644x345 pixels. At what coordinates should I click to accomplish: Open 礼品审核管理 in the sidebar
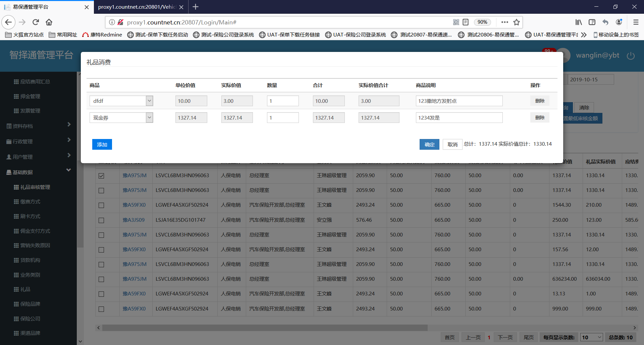click(x=35, y=187)
